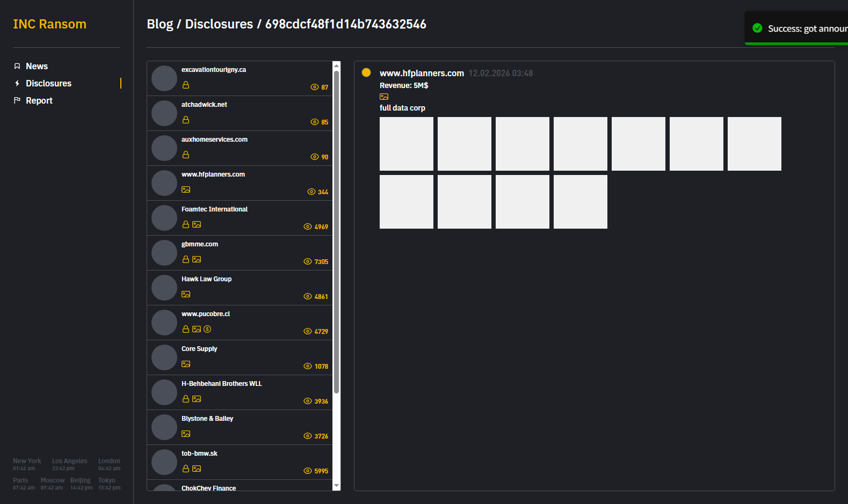Click the dollar coin icon under www.pucobre.cl
The width and height of the screenshot is (848, 504).
pyautogui.click(x=207, y=329)
